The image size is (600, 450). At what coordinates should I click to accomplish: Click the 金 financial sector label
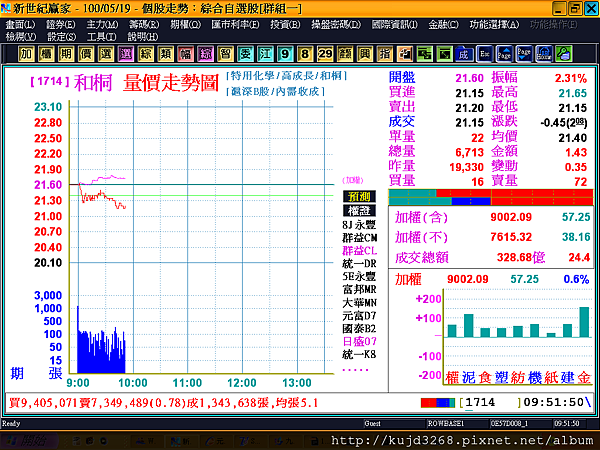(584, 378)
